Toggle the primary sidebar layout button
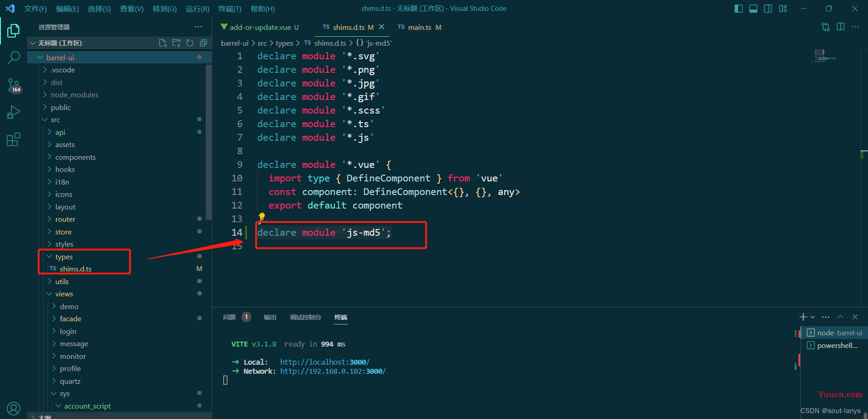This screenshot has height=419, width=868. click(738, 9)
